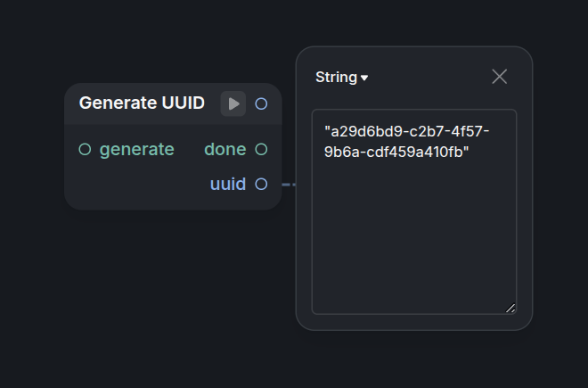Click the blue uuid label
The image size is (588, 388).
pyautogui.click(x=228, y=184)
